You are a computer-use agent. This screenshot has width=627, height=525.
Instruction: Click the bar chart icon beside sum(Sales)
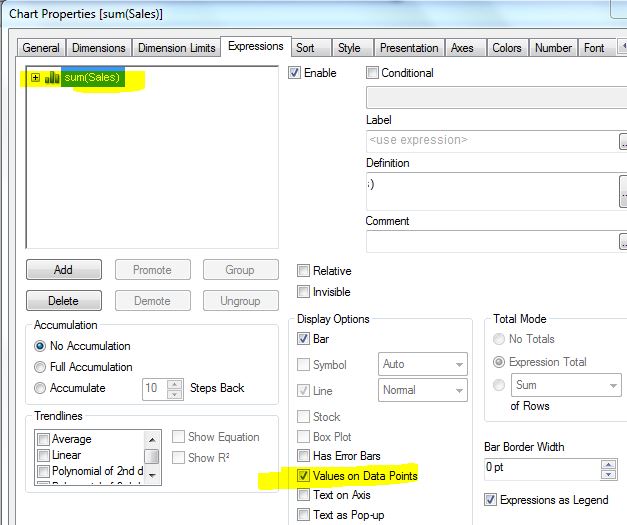(52, 78)
